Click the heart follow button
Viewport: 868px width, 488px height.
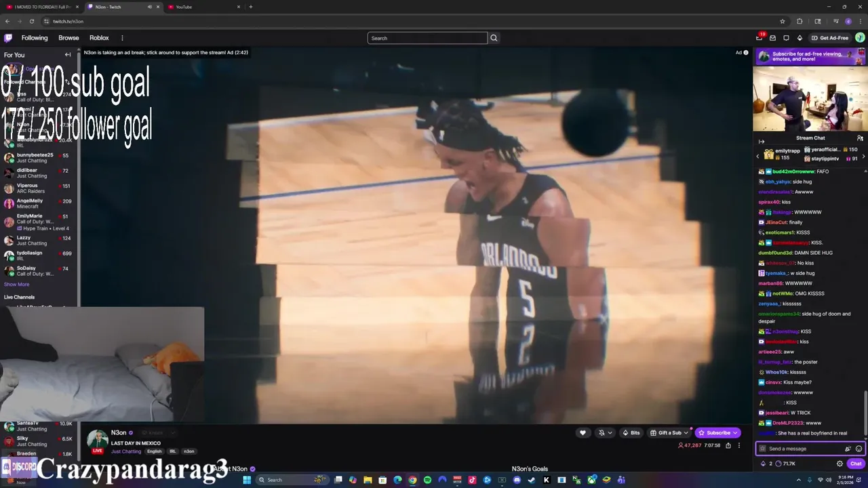point(583,432)
